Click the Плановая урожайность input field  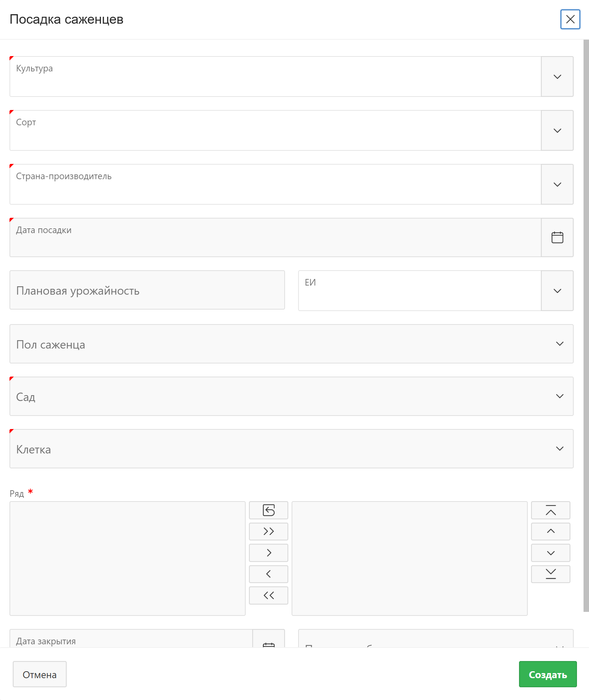(x=147, y=290)
